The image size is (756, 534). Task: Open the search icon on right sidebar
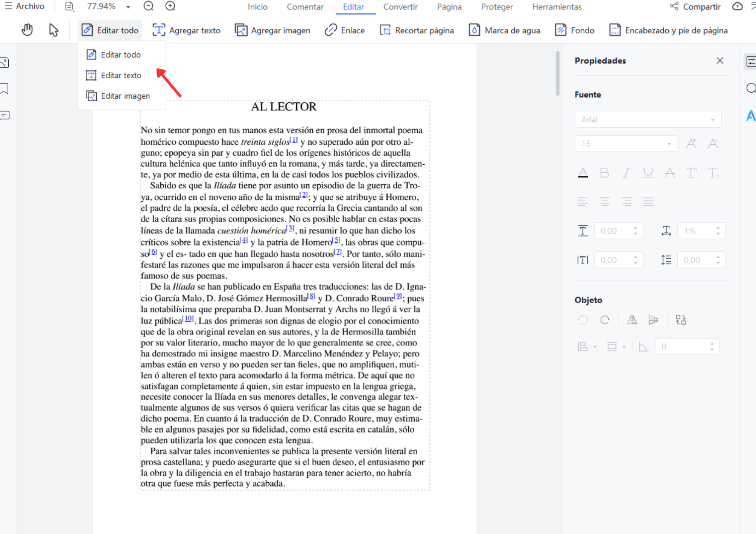click(x=751, y=88)
